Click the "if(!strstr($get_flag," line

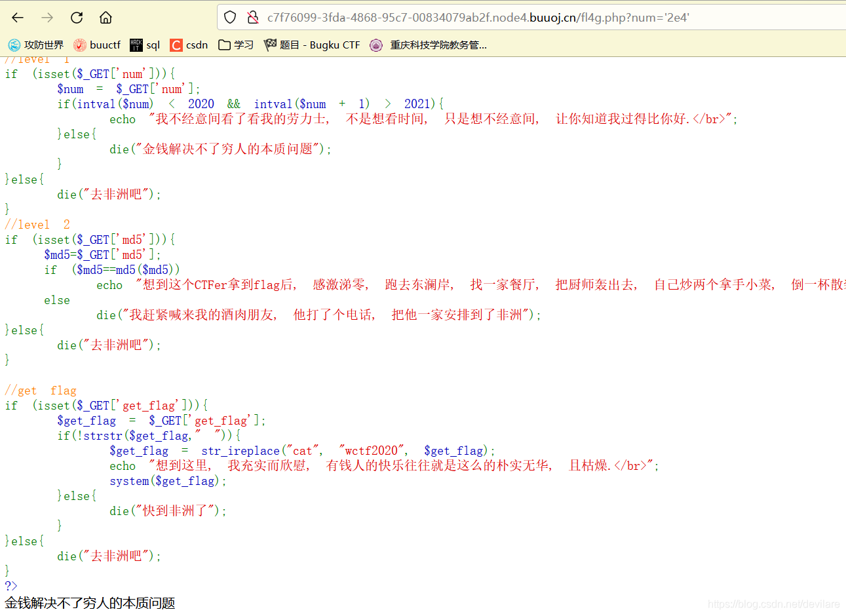[149, 435]
